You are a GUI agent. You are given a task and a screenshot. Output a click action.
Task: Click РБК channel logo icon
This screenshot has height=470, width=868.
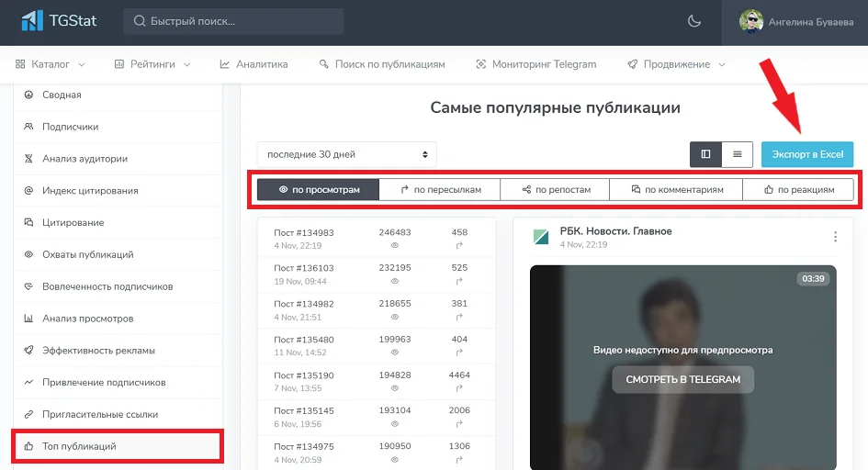[x=541, y=237]
